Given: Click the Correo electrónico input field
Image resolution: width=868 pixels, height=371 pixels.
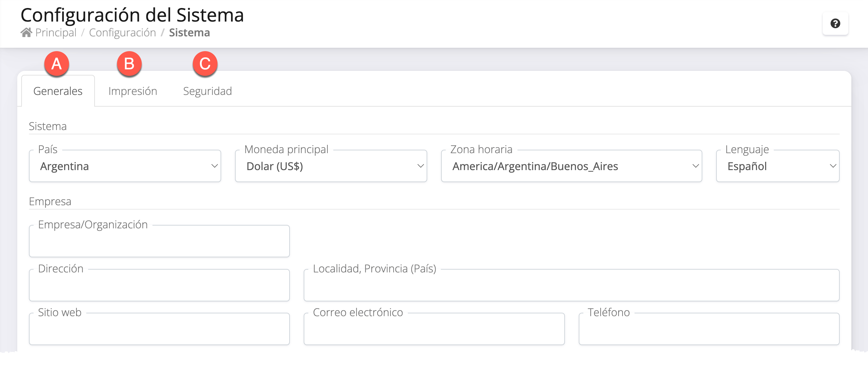Looking at the screenshot, I should point(434,329).
